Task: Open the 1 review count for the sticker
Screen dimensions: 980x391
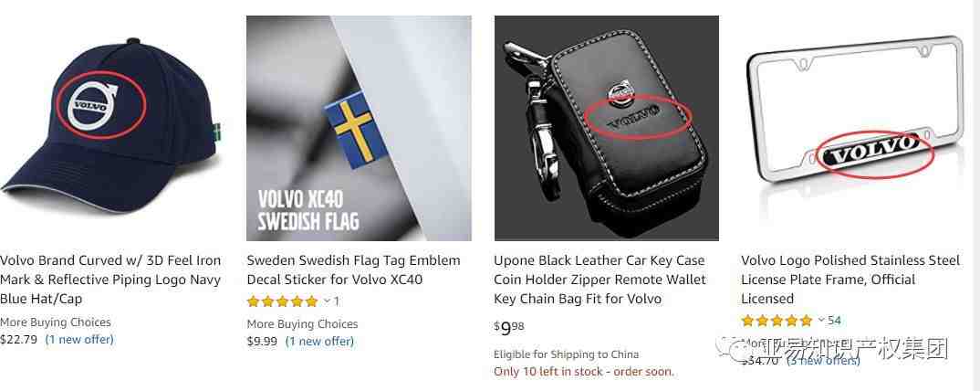Action: [337, 301]
